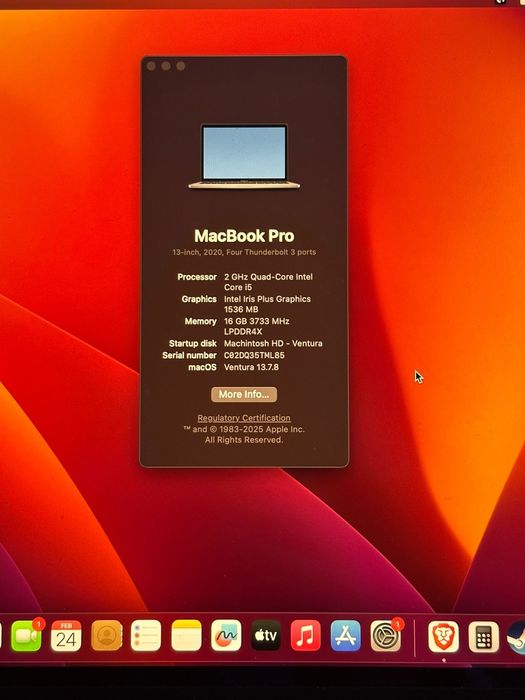Open the Apple TV app
This screenshot has width=525, height=700.
click(266, 636)
